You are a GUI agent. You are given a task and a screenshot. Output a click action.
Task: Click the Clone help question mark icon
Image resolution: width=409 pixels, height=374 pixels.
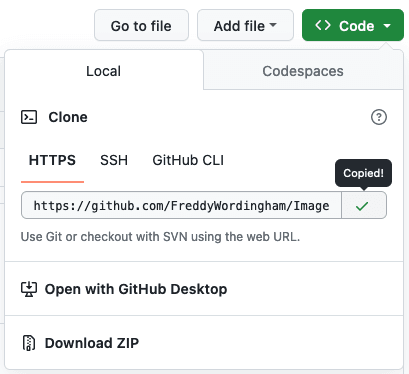tap(379, 117)
